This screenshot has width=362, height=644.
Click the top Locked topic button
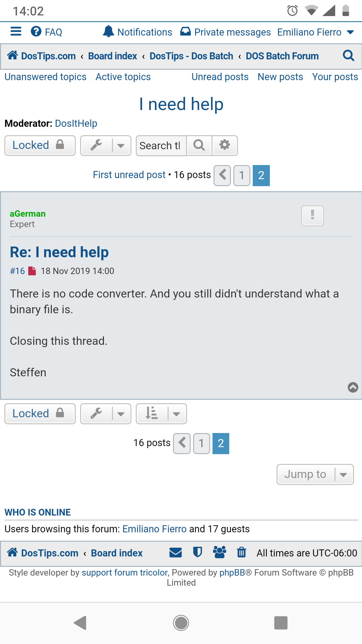[x=40, y=146]
